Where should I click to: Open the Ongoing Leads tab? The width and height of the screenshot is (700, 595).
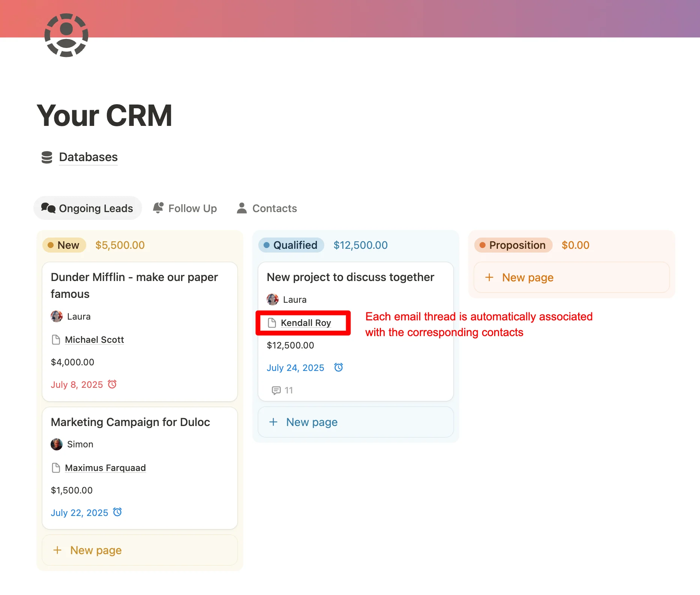tap(87, 208)
